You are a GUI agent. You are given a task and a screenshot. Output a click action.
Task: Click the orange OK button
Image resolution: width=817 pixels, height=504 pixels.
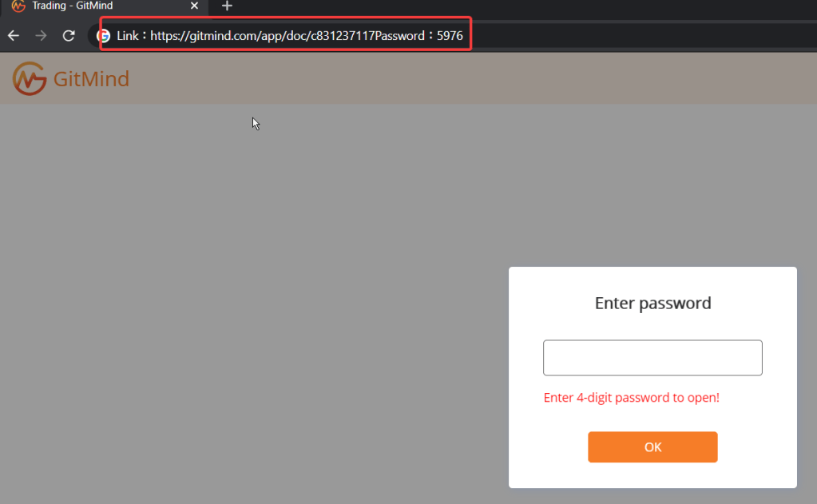[652, 446]
